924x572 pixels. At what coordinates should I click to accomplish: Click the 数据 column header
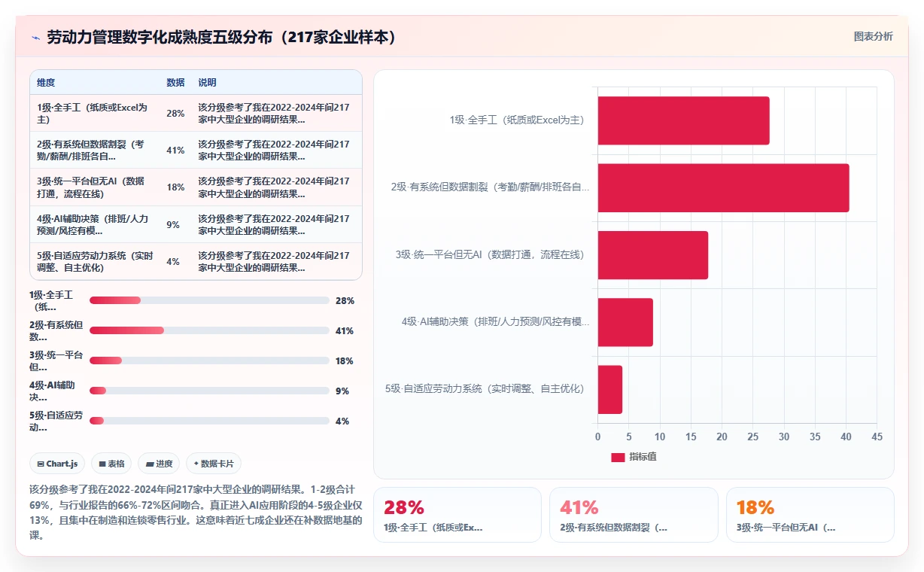click(x=175, y=83)
